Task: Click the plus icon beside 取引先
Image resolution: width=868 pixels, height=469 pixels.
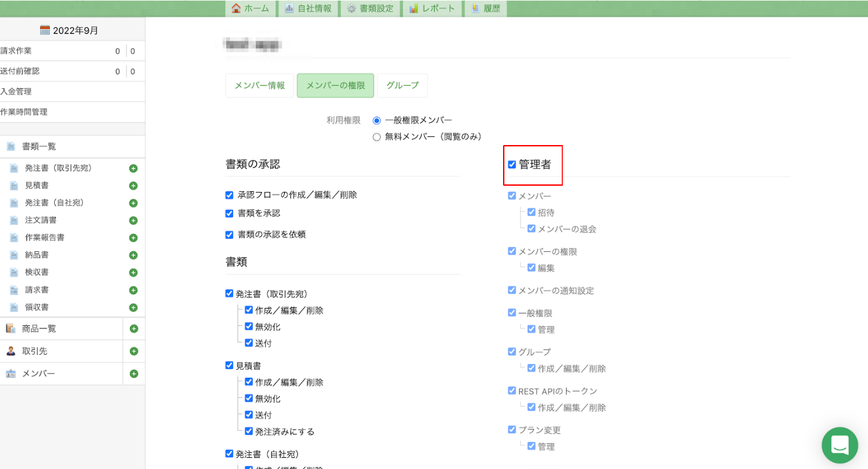Action: (x=134, y=351)
